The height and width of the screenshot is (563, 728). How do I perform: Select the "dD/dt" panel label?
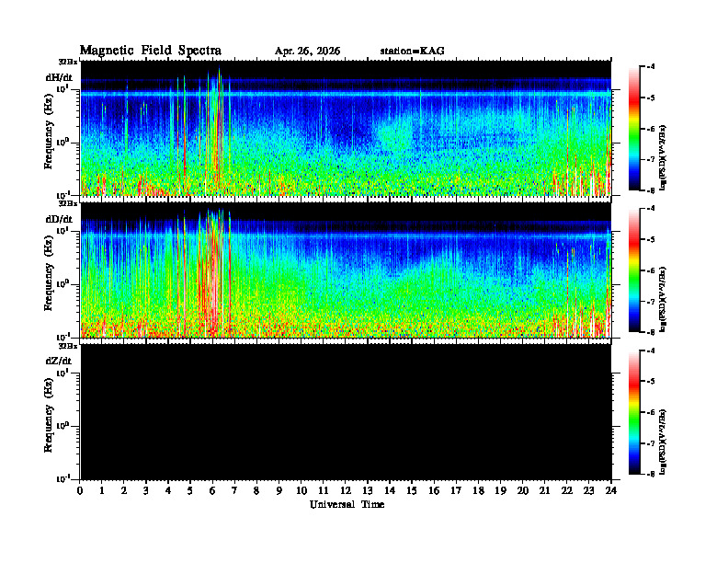coord(59,219)
